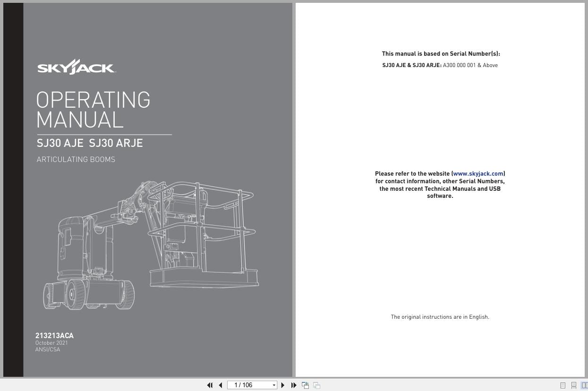Select the facing pages view icon
Viewport: 588px width, 391px height.
click(x=584, y=385)
